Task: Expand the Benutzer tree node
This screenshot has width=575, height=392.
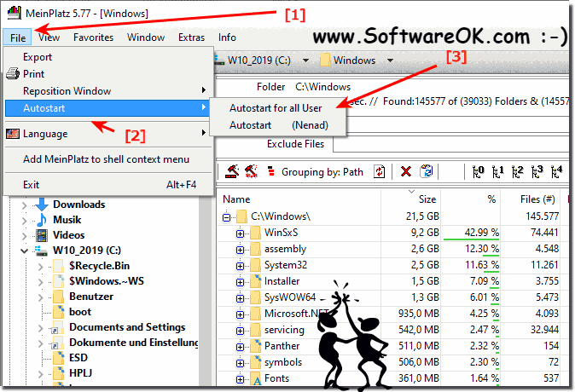Action: 40,297
